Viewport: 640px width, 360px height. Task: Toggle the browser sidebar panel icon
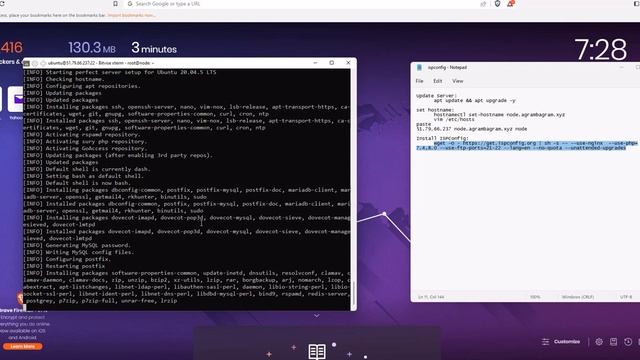click(x=637, y=4)
